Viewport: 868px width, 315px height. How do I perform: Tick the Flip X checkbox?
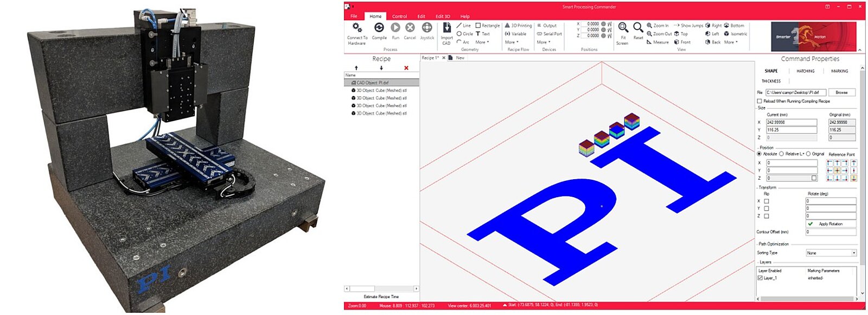pos(767,201)
